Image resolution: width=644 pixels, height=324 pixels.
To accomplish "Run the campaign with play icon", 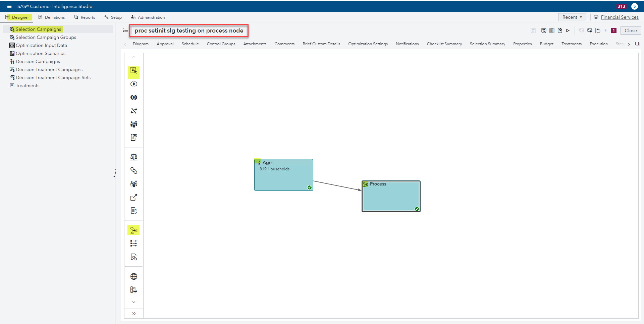I will point(568,31).
